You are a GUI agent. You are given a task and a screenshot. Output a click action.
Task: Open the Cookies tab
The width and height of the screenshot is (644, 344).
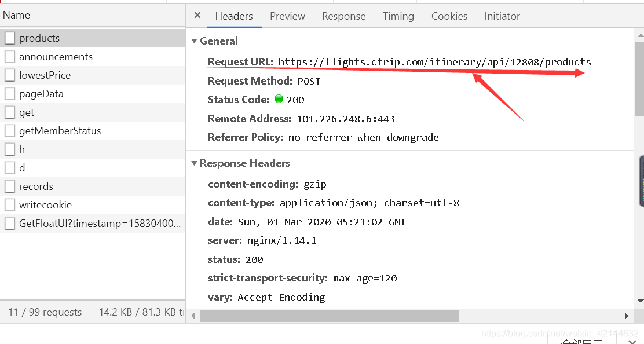point(449,16)
